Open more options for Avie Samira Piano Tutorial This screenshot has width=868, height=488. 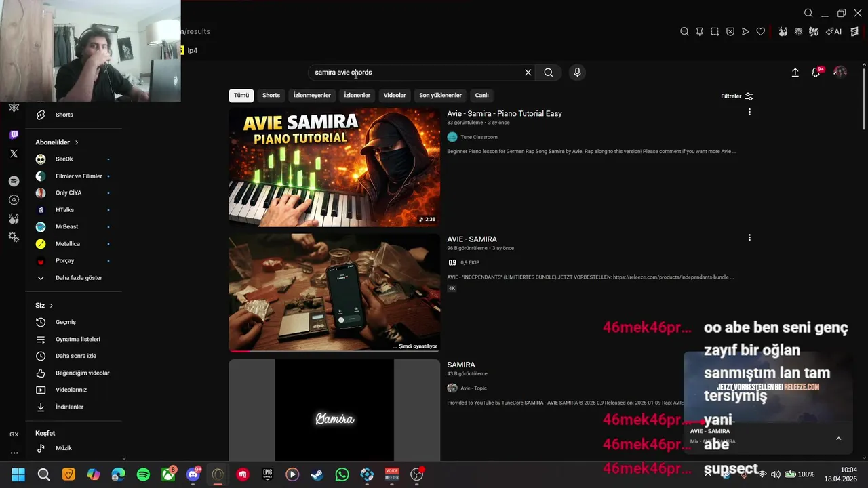(749, 112)
